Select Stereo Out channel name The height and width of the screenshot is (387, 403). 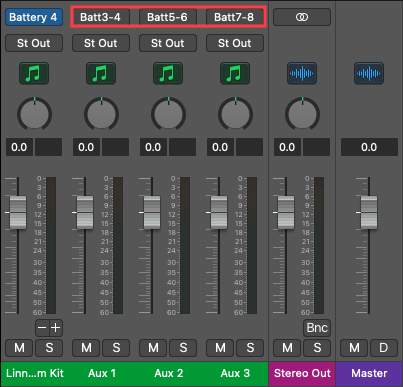(302, 373)
